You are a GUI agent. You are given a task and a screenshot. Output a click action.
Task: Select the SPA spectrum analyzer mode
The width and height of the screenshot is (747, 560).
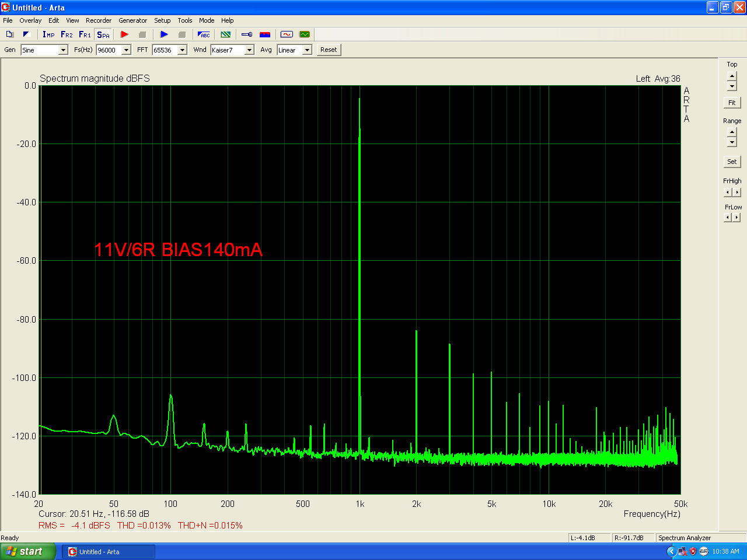coord(103,34)
